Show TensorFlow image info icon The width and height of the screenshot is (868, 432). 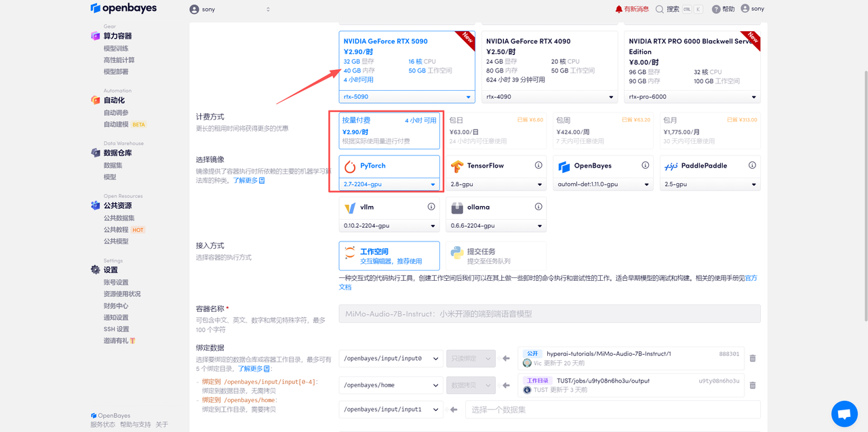[538, 165]
